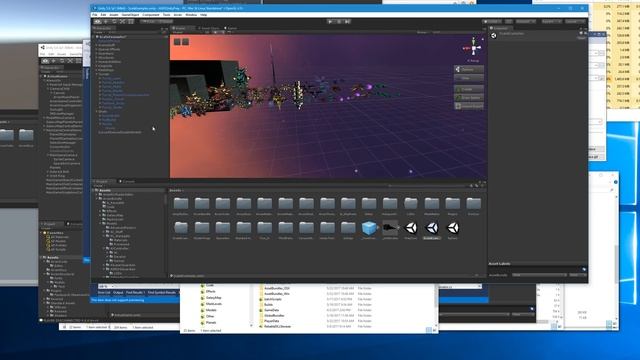Open Find Symbol Results tab in background window
The width and height of the screenshot is (640, 360).
(x=162, y=293)
